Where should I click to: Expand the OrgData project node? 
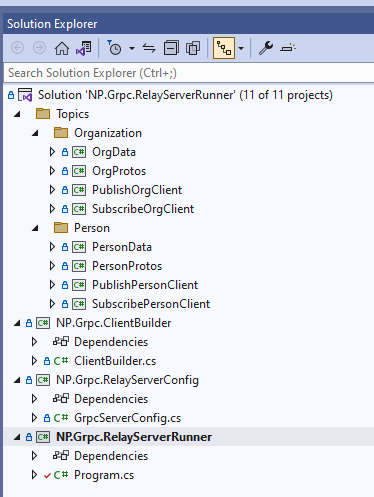52,152
